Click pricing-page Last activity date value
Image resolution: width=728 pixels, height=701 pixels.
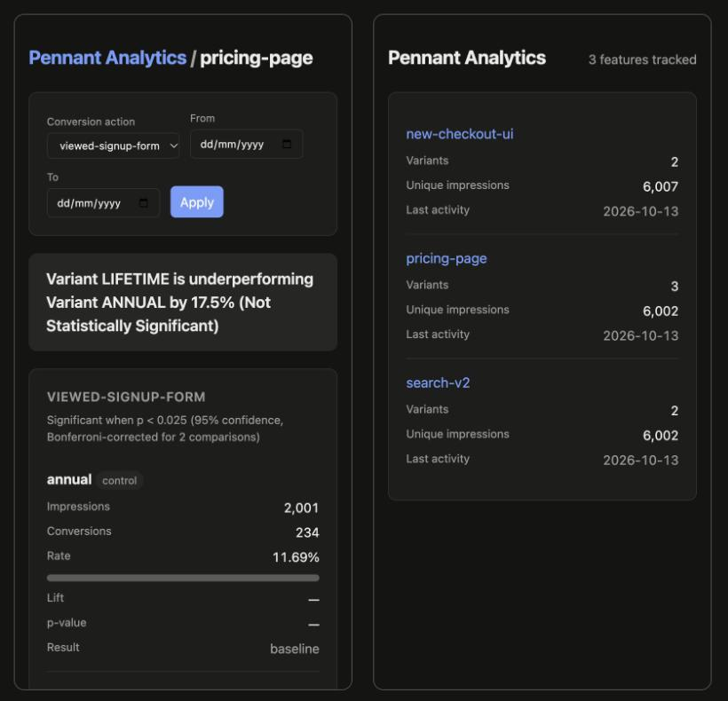point(641,336)
